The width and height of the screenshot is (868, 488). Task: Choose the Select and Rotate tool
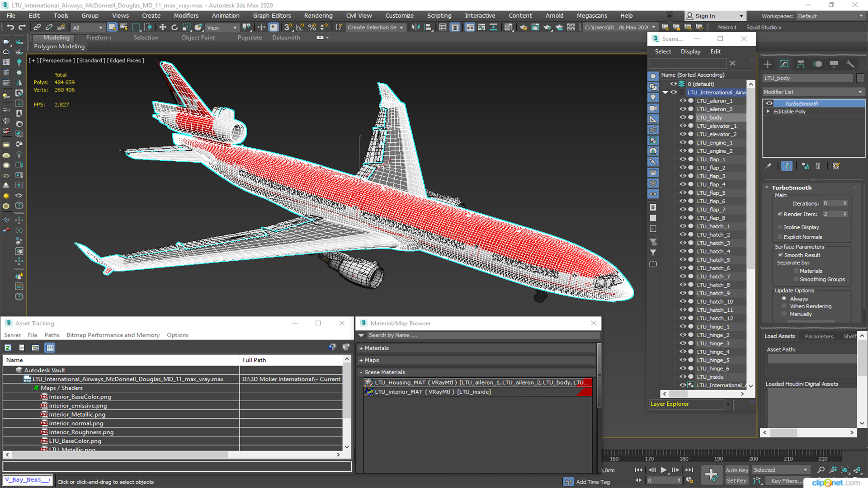click(174, 27)
